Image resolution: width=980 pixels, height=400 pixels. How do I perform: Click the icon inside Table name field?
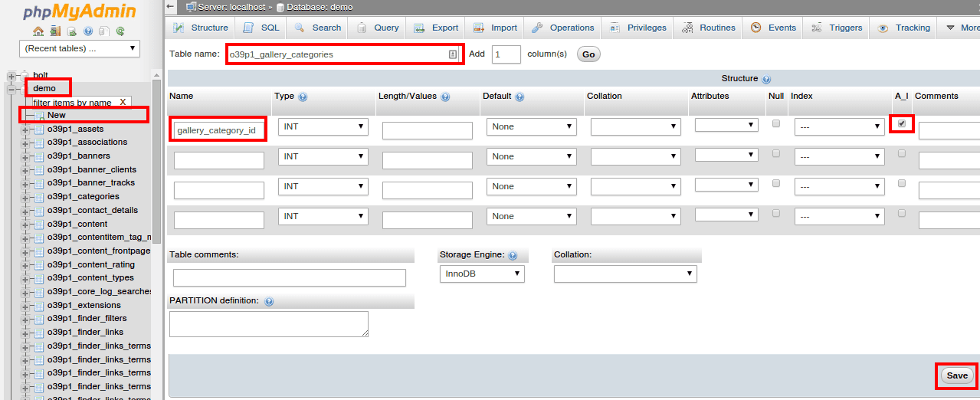[x=453, y=54]
